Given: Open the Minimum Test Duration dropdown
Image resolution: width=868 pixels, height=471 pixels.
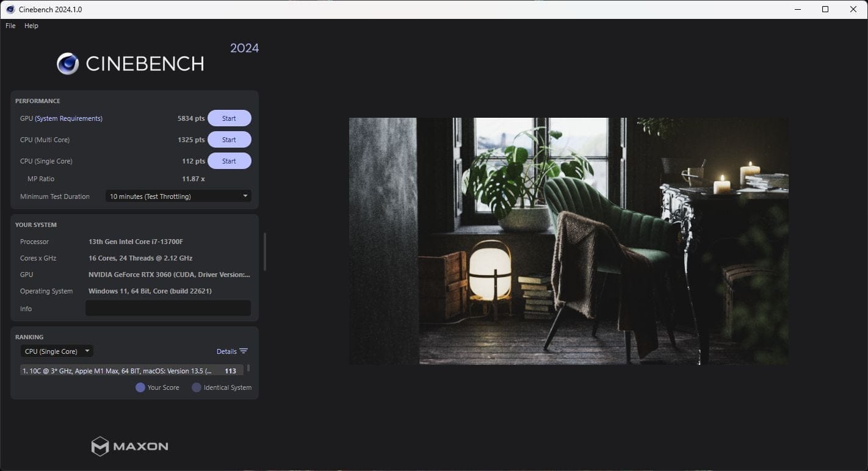Looking at the screenshot, I should (178, 196).
